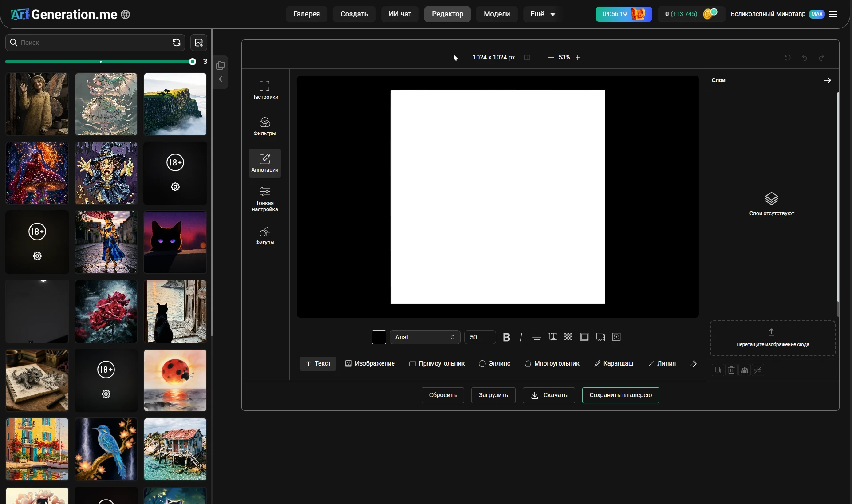852x504 pixels.
Task: Go to the Галерея tab
Action: click(x=307, y=14)
